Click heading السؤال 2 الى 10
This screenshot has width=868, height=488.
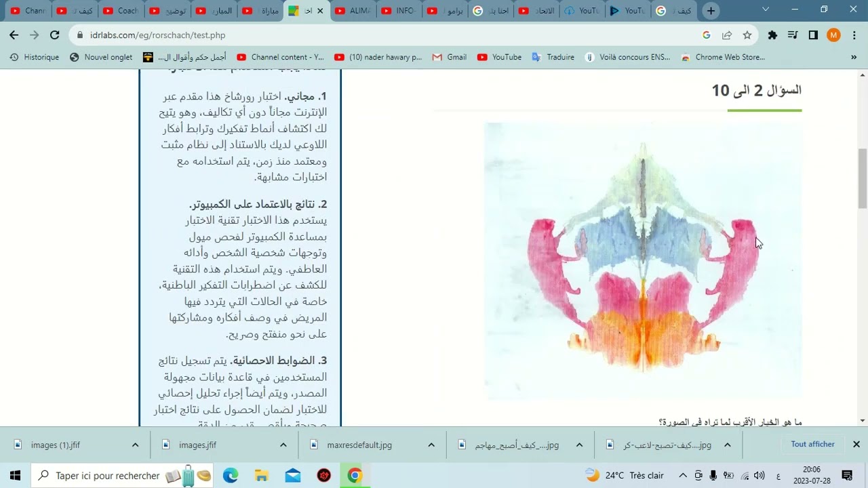756,90
